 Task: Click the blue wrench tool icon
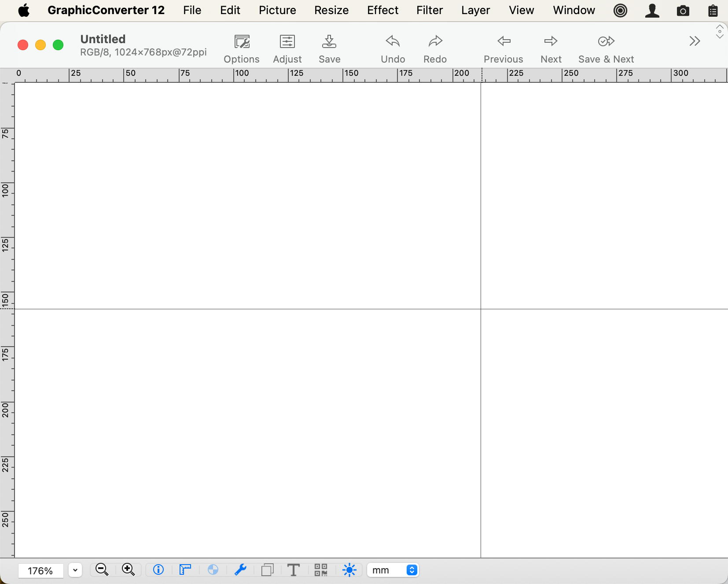tap(240, 570)
